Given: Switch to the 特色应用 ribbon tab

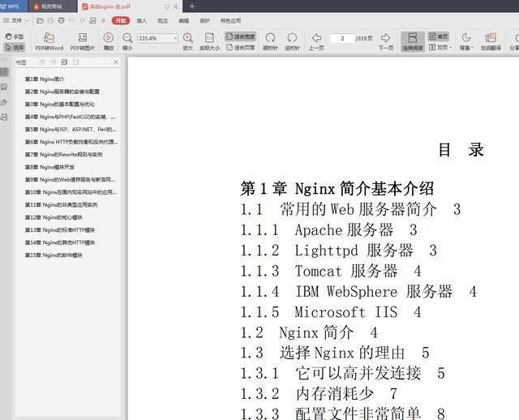Looking at the screenshot, I should pos(230,21).
